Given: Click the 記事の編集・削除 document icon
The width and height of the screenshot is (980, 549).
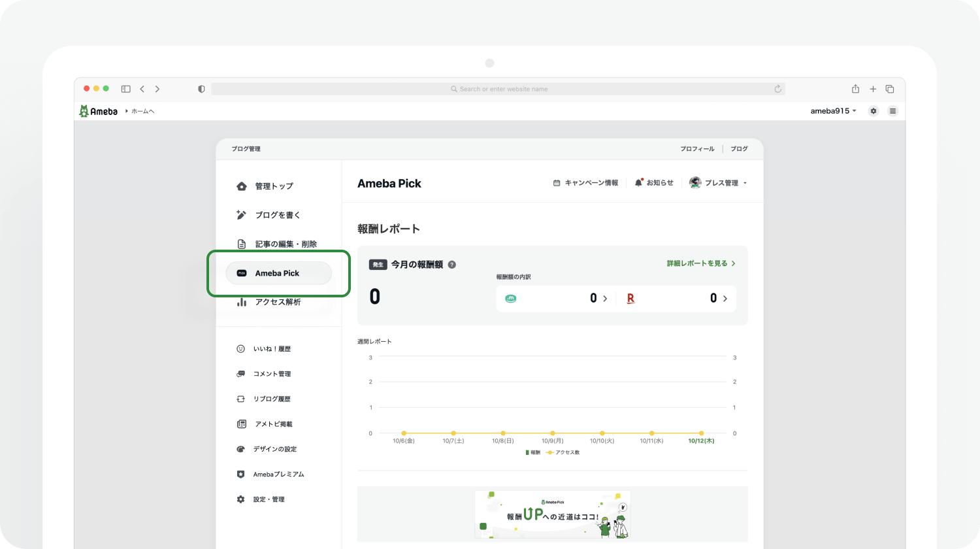Looking at the screenshot, I should (x=242, y=244).
